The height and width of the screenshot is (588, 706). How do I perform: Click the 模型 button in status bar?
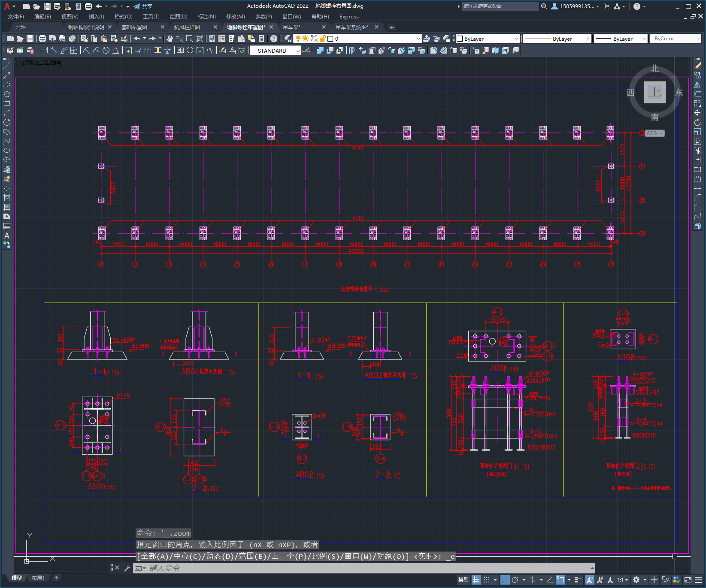click(464, 580)
